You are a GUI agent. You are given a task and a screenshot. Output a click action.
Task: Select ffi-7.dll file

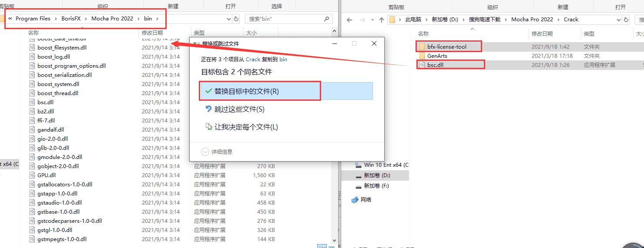46,121
